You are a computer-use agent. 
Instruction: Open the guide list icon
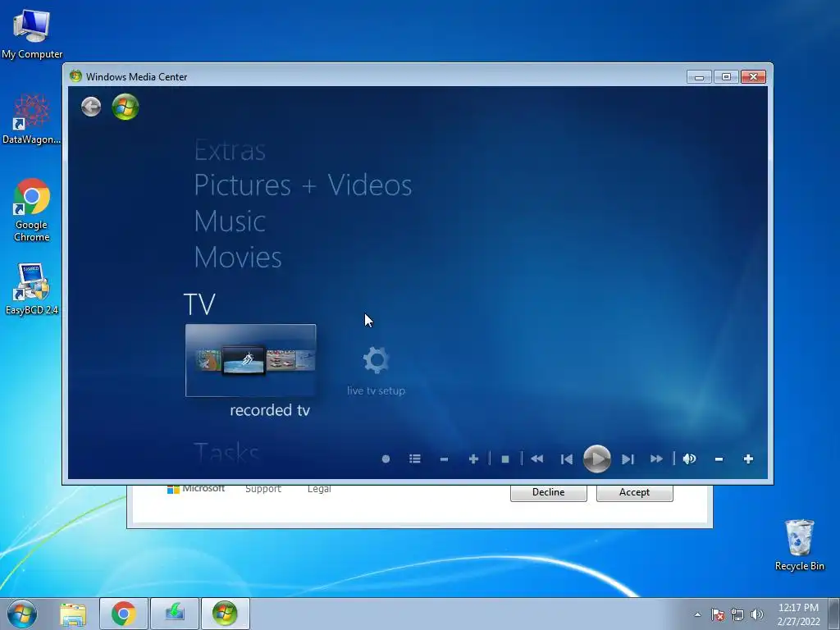point(414,459)
